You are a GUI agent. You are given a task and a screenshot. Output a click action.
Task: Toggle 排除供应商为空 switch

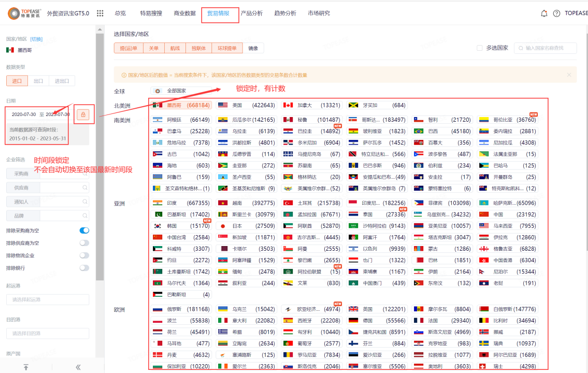click(84, 243)
